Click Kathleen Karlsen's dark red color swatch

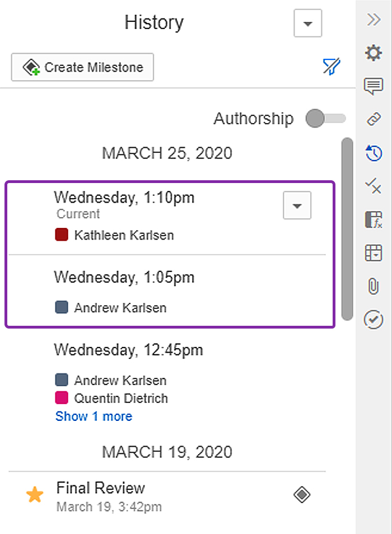pyautogui.click(x=62, y=235)
